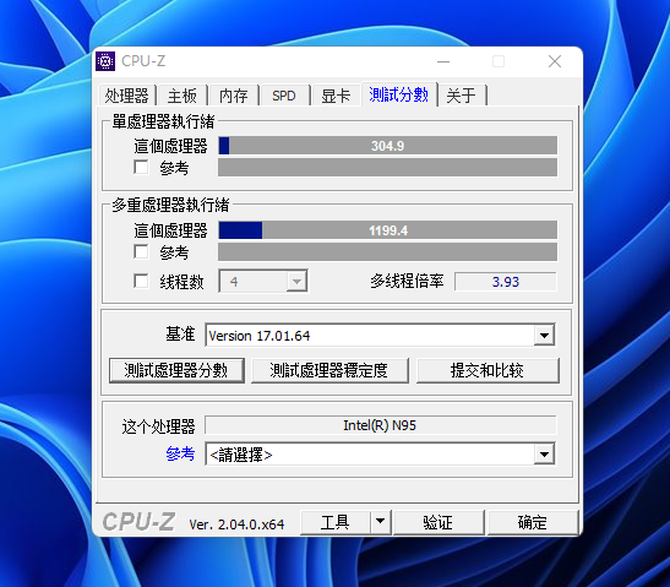Expand the thread count dropdown
Viewport: 670px width, 587px height.
coord(296,282)
